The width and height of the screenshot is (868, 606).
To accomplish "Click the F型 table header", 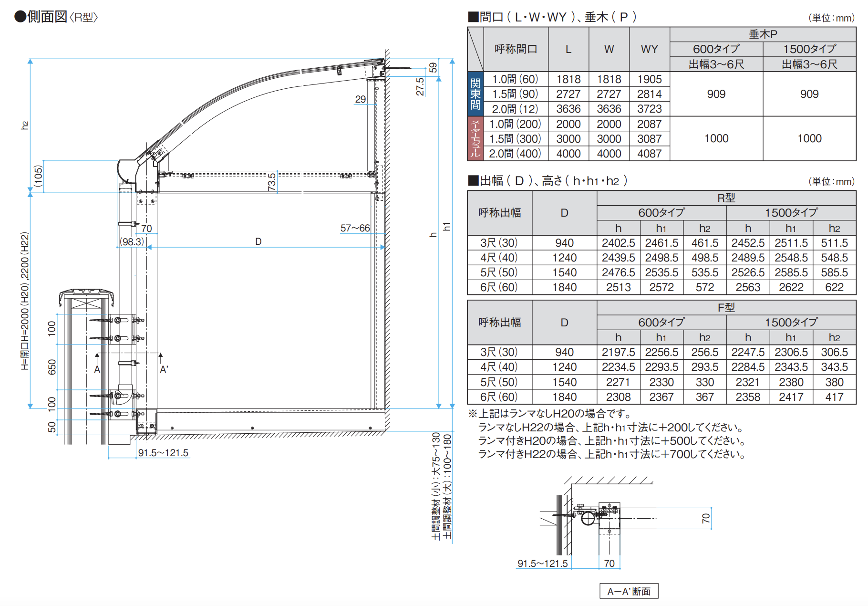I will point(726,308).
